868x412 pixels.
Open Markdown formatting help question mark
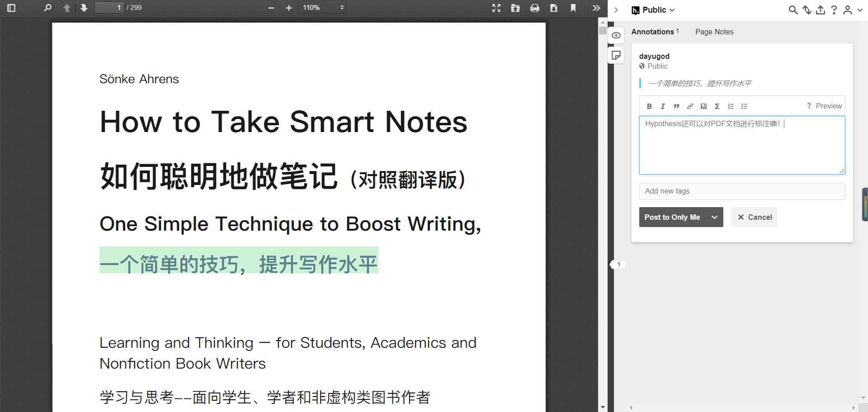pos(809,106)
